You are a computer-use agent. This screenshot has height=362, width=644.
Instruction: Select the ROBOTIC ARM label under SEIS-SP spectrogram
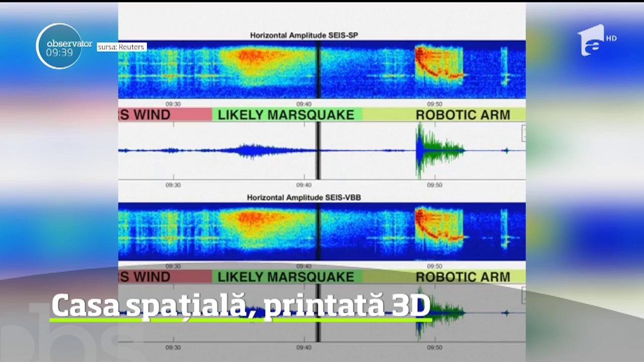click(x=463, y=115)
